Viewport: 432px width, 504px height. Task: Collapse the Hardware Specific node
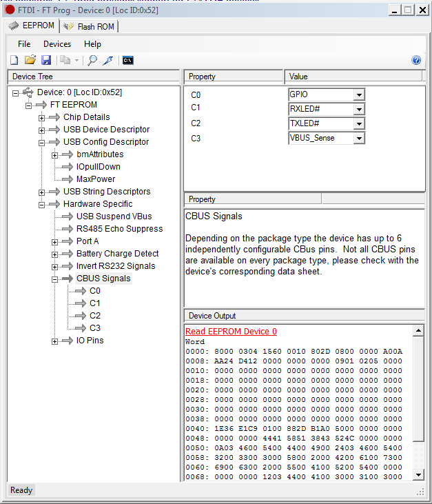pyautogui.click(x=42, y=205)
